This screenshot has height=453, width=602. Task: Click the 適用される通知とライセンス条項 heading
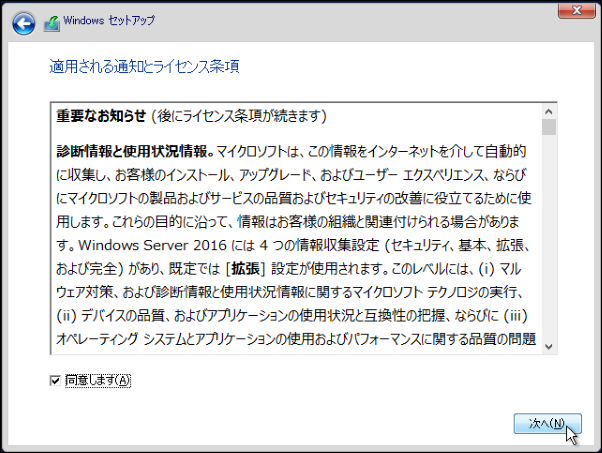145,67
